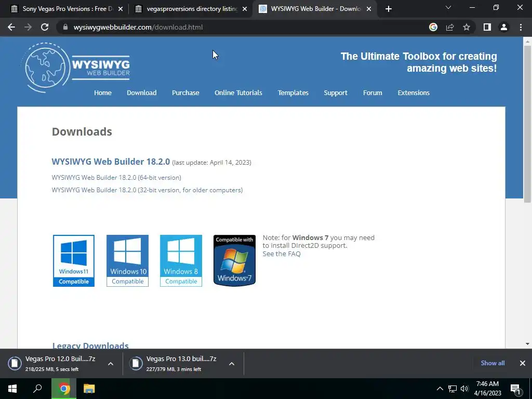Image resolution: width=532 pixels, height=399 pixels.
Task: Open the network status tray icon
Action: (x=453, y=389)
